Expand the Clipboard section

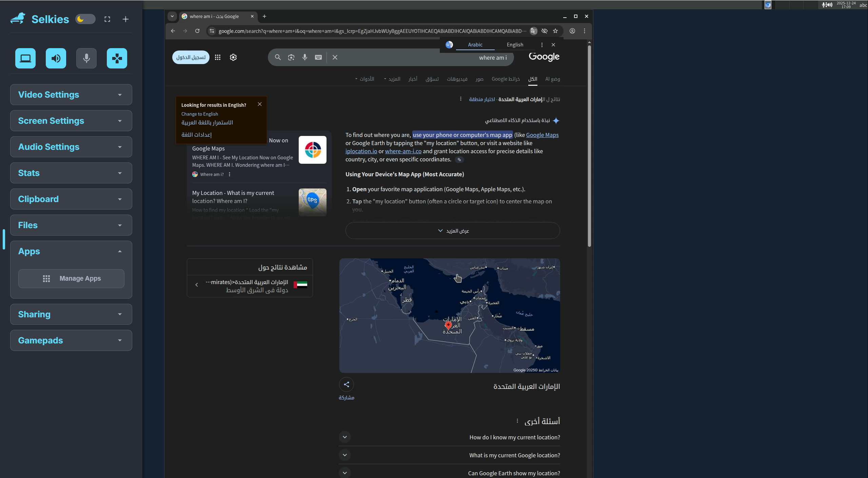point(71,199)
